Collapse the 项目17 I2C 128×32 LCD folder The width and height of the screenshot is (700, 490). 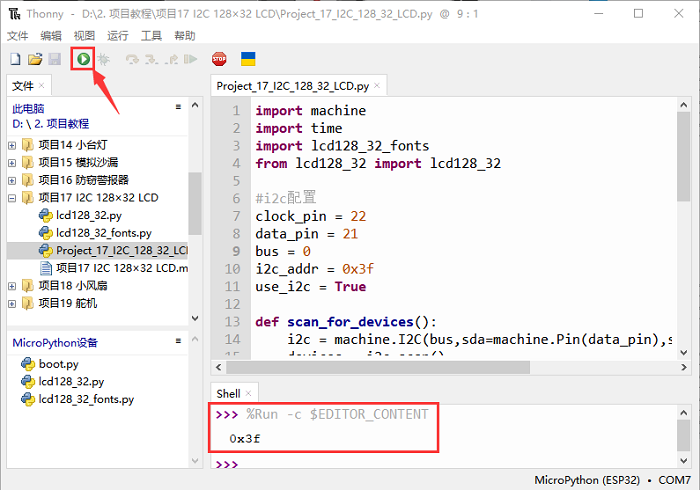(12, 198)
